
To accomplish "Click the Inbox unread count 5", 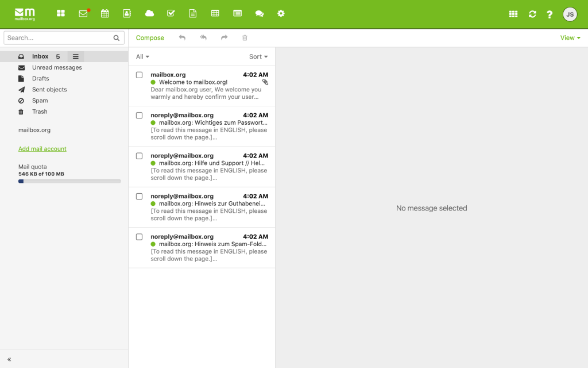I will coord(58,57).
